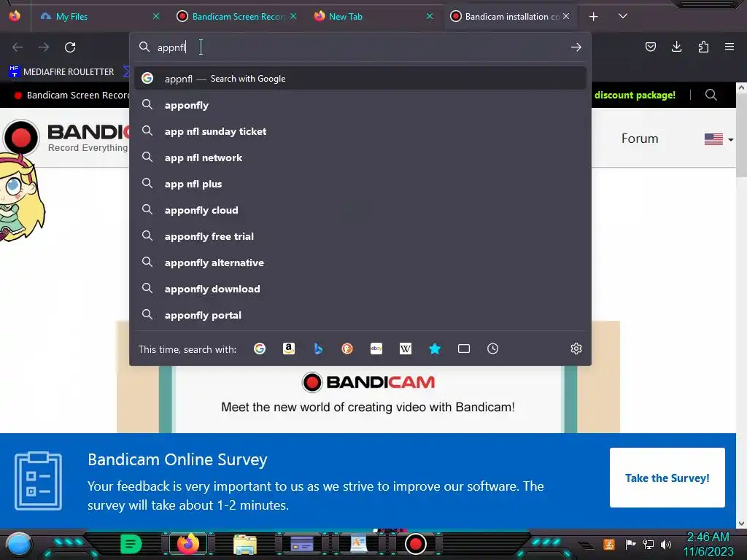Click the Take the Survey! button
The image size is (747, 560).
(x=667, y=478)
